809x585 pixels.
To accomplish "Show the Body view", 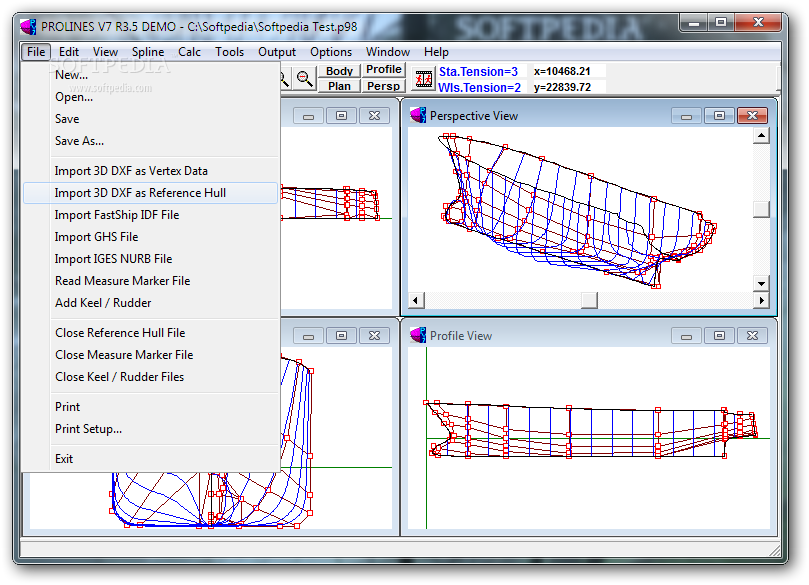I will click(x=339, y=71).
